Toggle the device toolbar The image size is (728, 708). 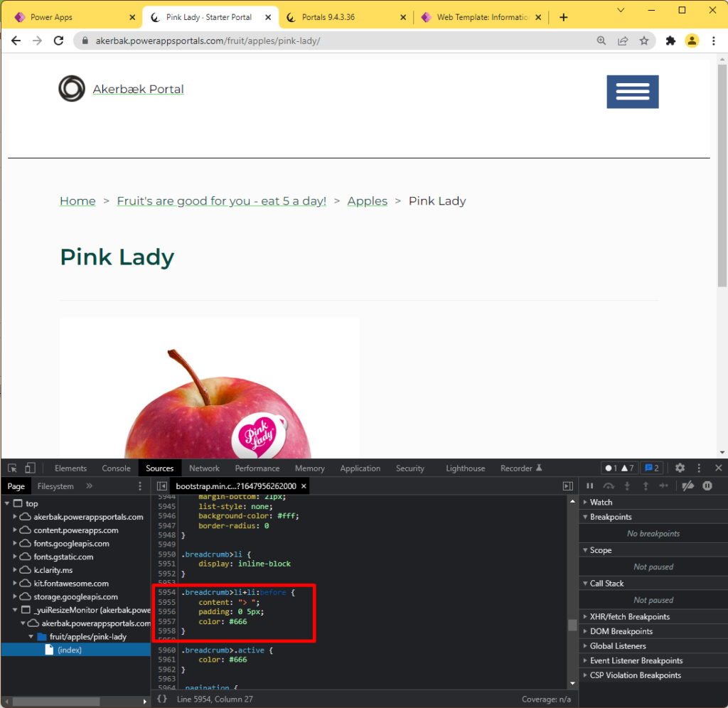[x=30, y=468]
